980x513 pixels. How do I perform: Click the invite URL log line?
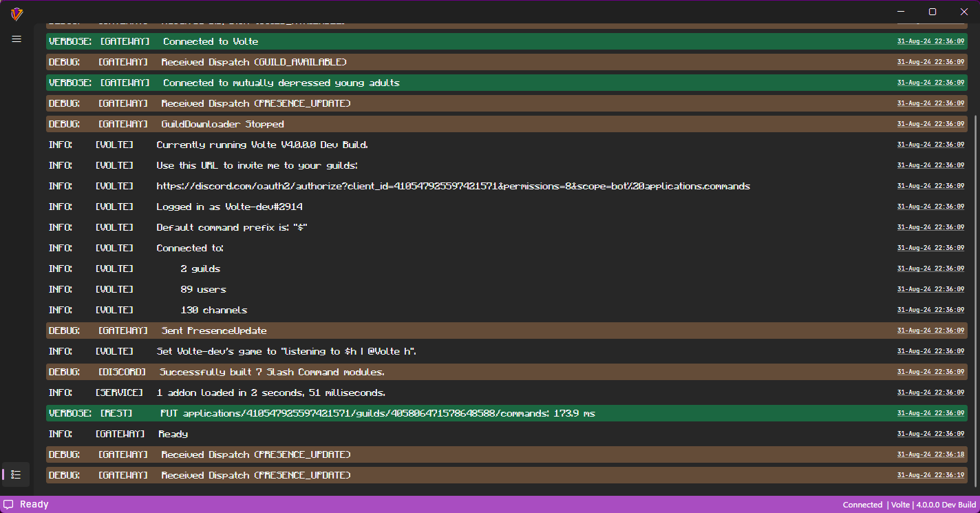click(x=453, y=187)
